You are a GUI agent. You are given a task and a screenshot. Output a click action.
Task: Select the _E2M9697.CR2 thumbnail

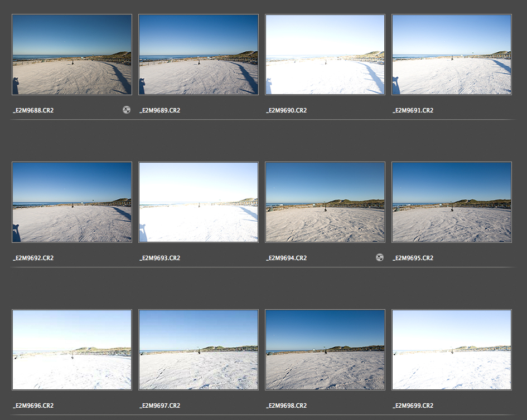click(199, 350)
